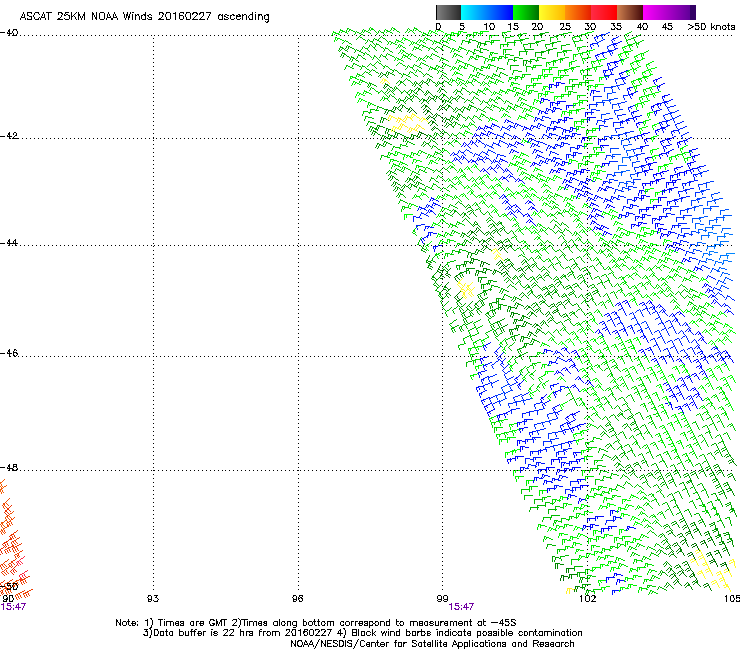The width and height of the screenshot is (740, 650).
Task: Click the "99" longitude axis label
Action: point(442,599)
